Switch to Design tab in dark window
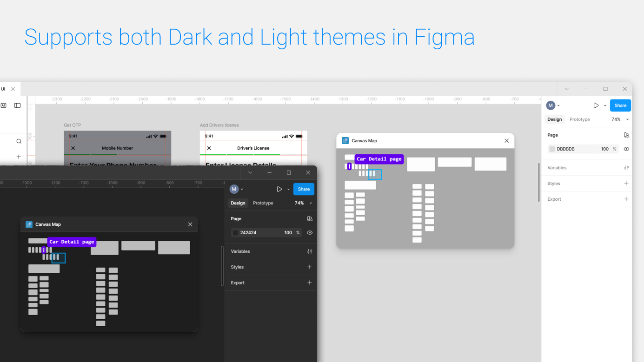This screenshot has height=362, width=644. click(238, 203)
